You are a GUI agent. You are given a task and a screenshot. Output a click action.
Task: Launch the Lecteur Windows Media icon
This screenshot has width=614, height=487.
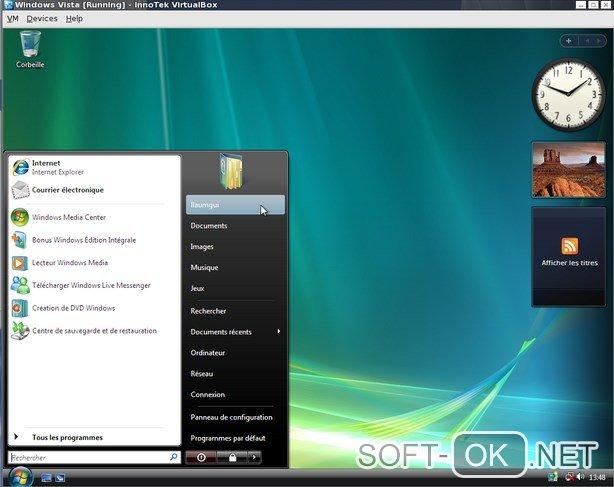20,263
